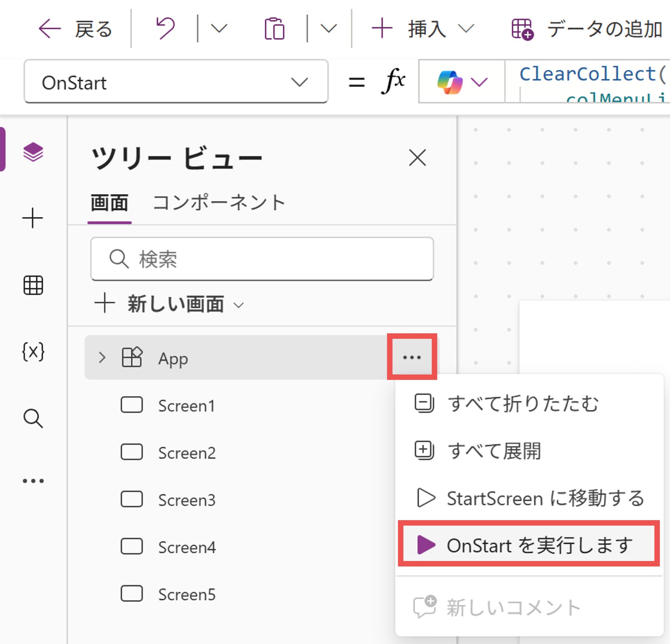Open the Data table icon in sidebar
This screenshot has width=670, height=644.
coord(33,285)
